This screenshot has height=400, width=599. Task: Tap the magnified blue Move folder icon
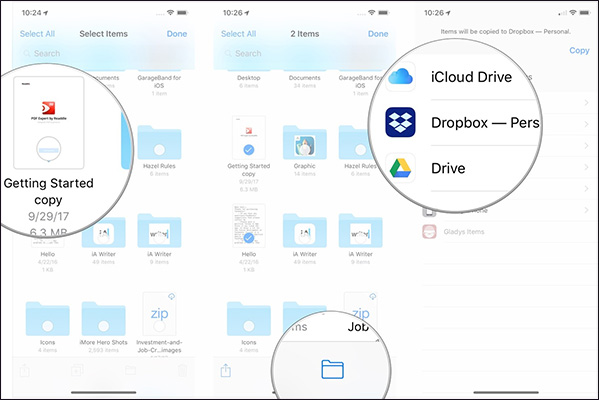click(332, 369)
